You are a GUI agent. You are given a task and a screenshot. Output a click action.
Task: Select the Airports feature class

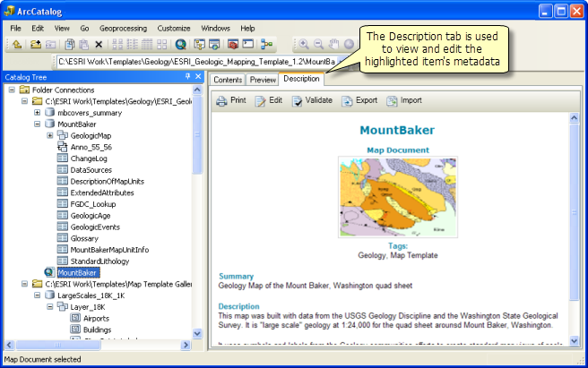pyautogui.click(x=97, y=318)
